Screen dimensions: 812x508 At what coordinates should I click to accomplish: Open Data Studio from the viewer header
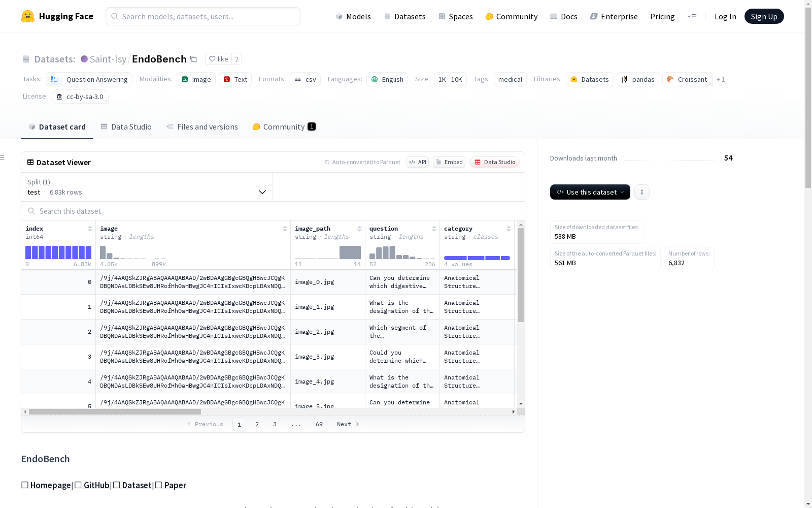tap(495, 162)
